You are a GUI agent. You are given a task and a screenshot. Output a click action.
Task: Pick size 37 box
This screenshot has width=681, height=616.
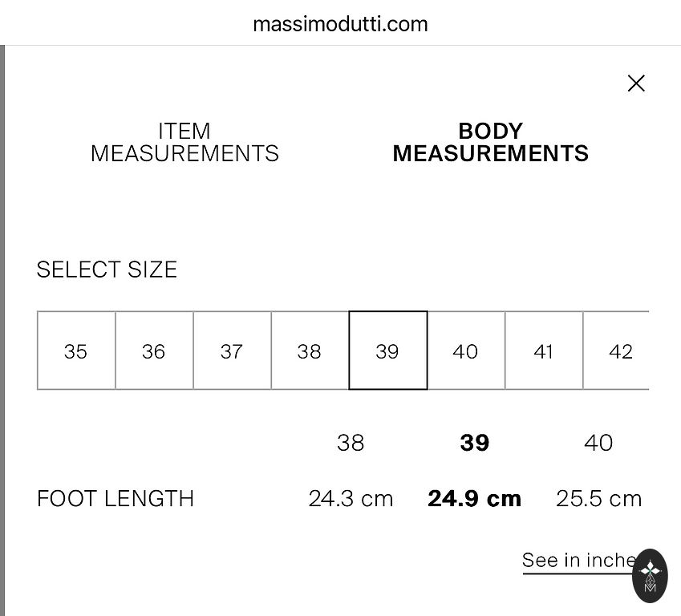coord(232,351)
